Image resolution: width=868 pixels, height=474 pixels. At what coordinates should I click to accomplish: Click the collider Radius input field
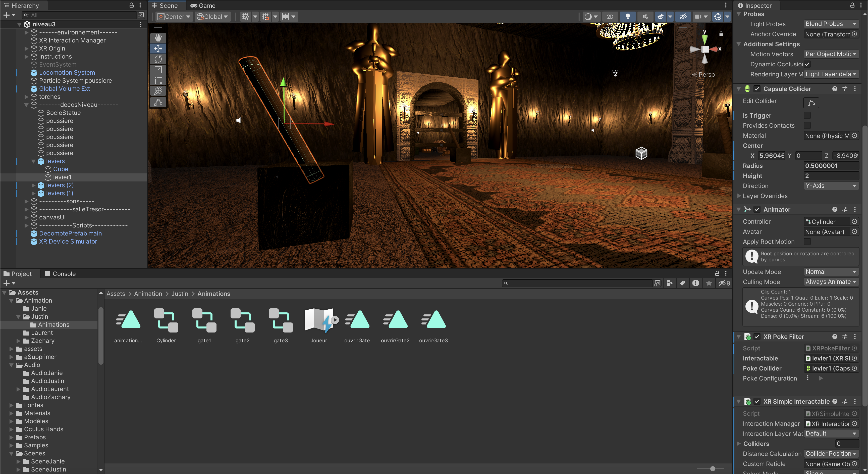830,166
